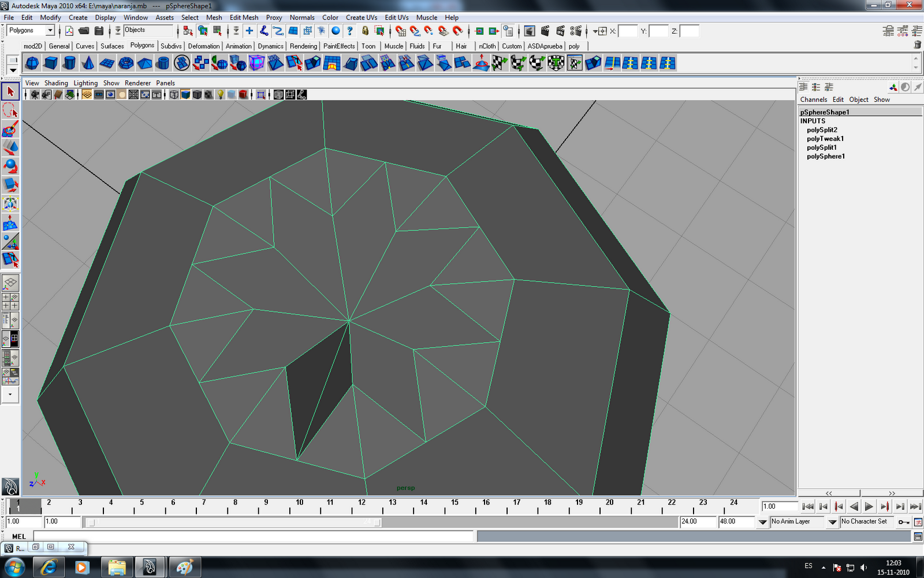Screen dimensions: 924x578
Task: Open the Polygons mode selector dropdown
Action: click(49, 30)
